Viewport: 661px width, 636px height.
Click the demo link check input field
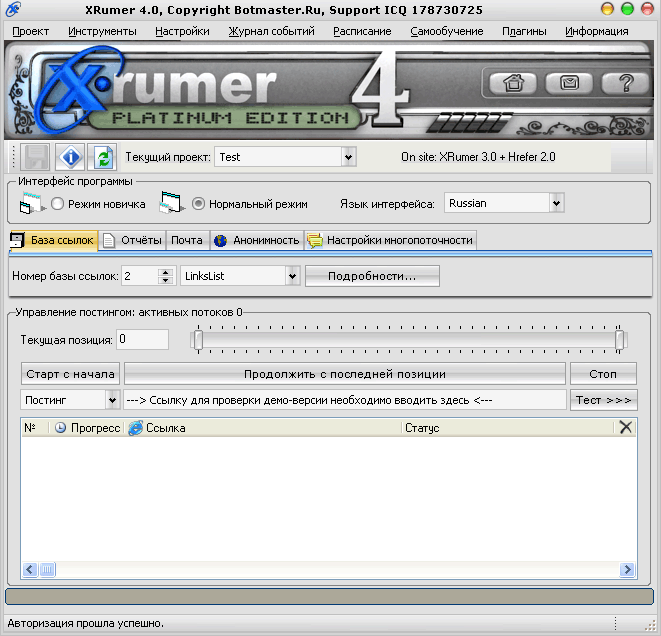pos(345,400)
